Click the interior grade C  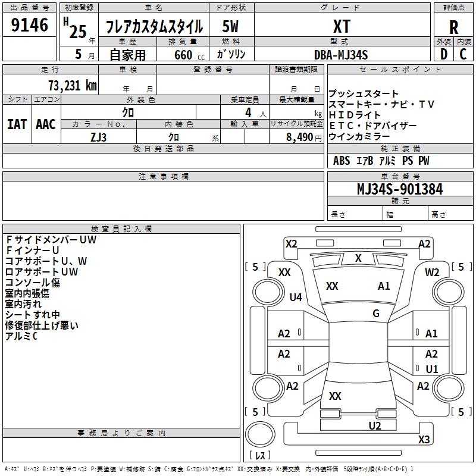463,54
